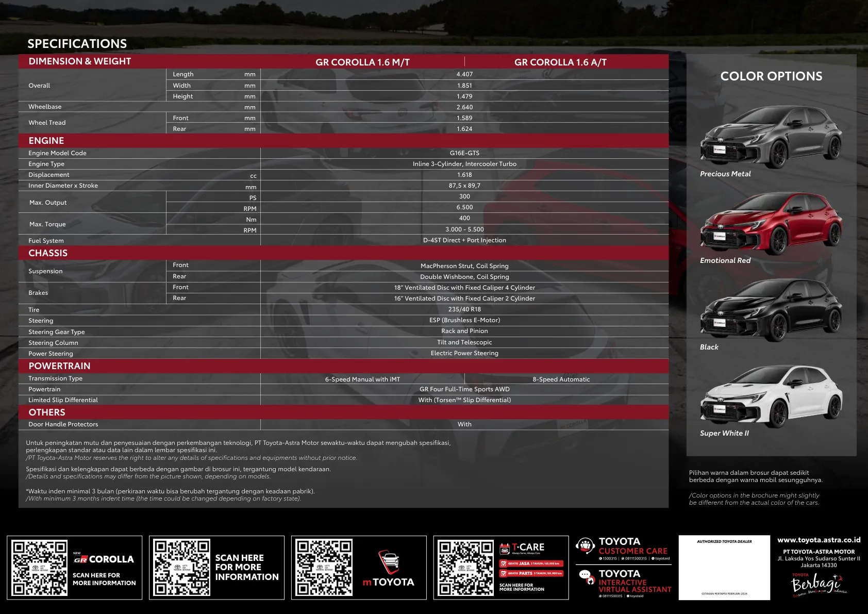Click the 87,5 x 89,7 bore stroke value
Screen dimensions: 868x614
click(x=464, y=186)
